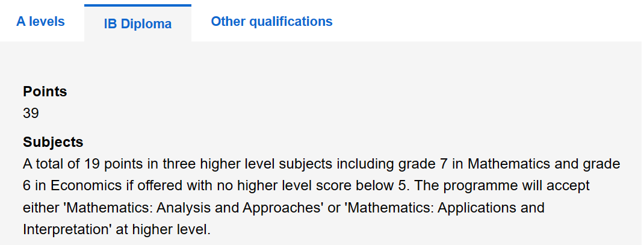Click the closing phrase "at higher level."
The width and height of the screenshot is (644, 245).
tap(163, 229)
